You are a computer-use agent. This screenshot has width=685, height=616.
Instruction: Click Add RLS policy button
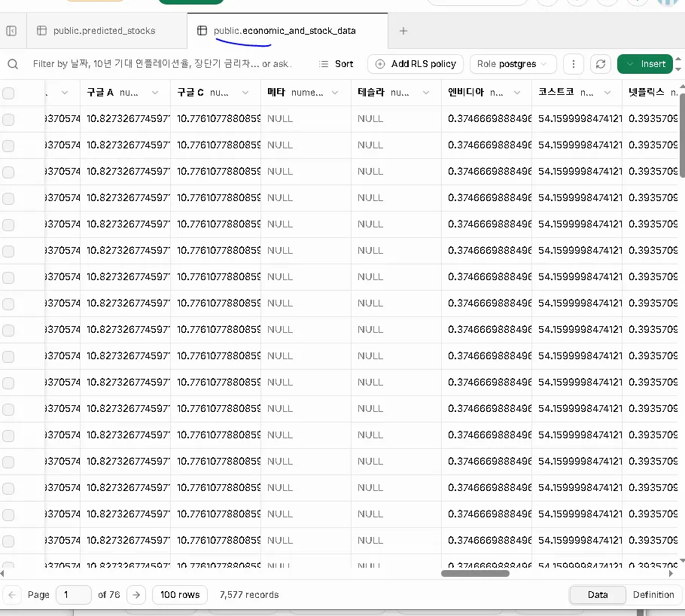point(416,64)
